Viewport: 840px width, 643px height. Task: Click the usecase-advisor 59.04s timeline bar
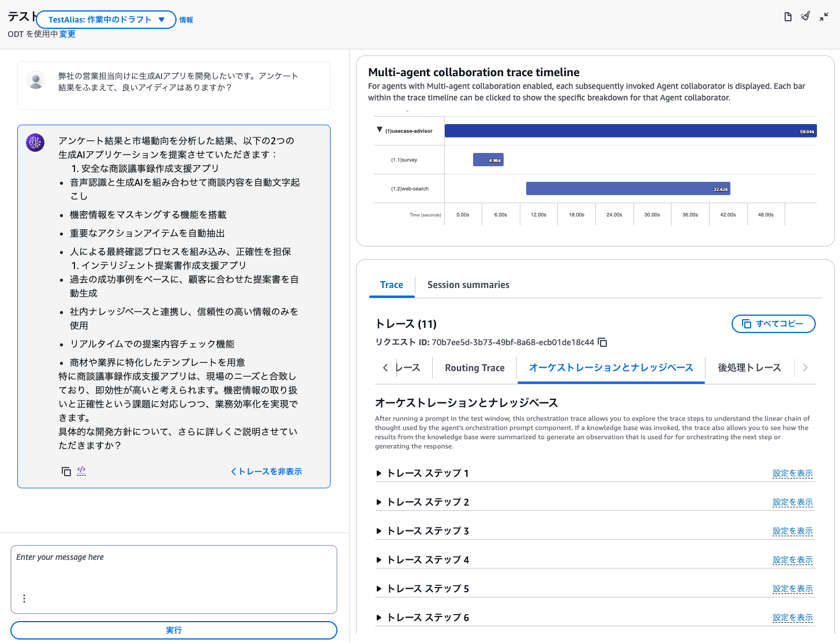click(631, 131)
